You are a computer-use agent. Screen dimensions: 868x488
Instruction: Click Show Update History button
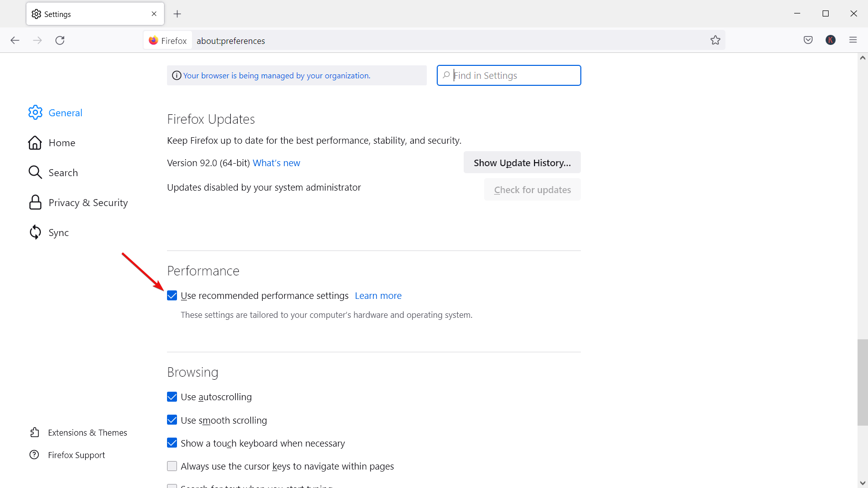(522, 163)
